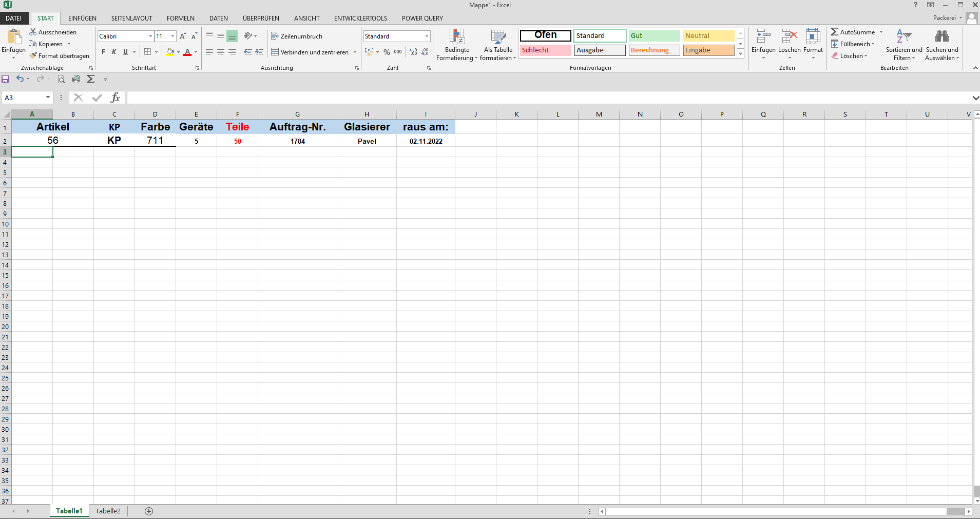This screenshot has width=980, height=519.
Task: Click the quick print icon
Action: click(76, 79)
